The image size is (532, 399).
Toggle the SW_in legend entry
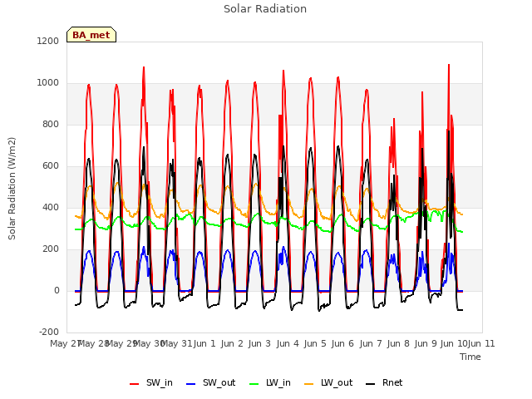pos(151,382)
